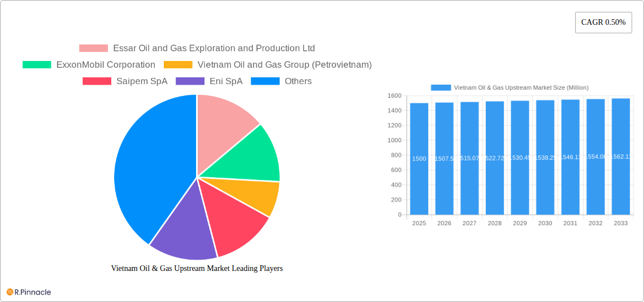
Task: Click the Essar Oil and Gas legend swatch
Action: (94, 49)
